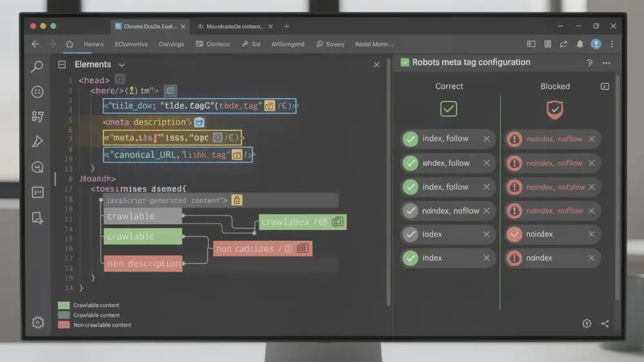Screen dimensions: 644x362
Task: Click the sidebar layout icon in toolbar
Action: tap(531, 44)
